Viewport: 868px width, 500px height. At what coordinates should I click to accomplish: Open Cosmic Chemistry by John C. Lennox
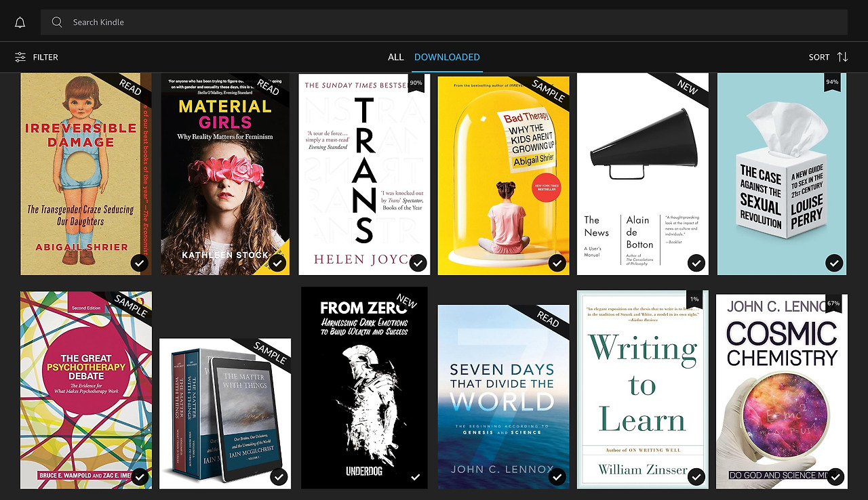click(x=782, y=391)
